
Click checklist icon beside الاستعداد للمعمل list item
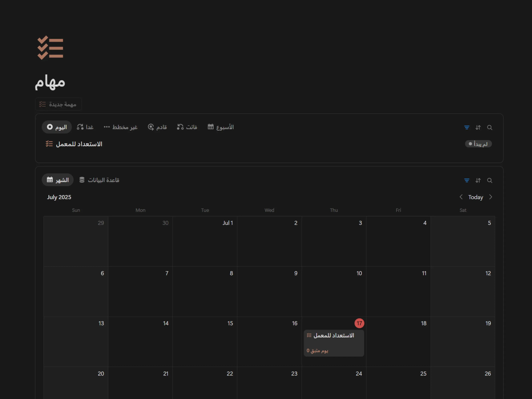point(49,144)
